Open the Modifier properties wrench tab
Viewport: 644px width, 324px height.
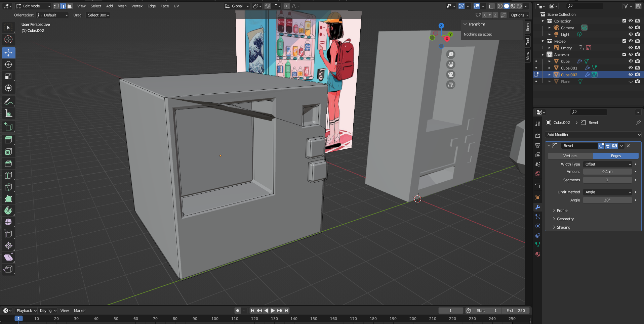tap(538, 207)
